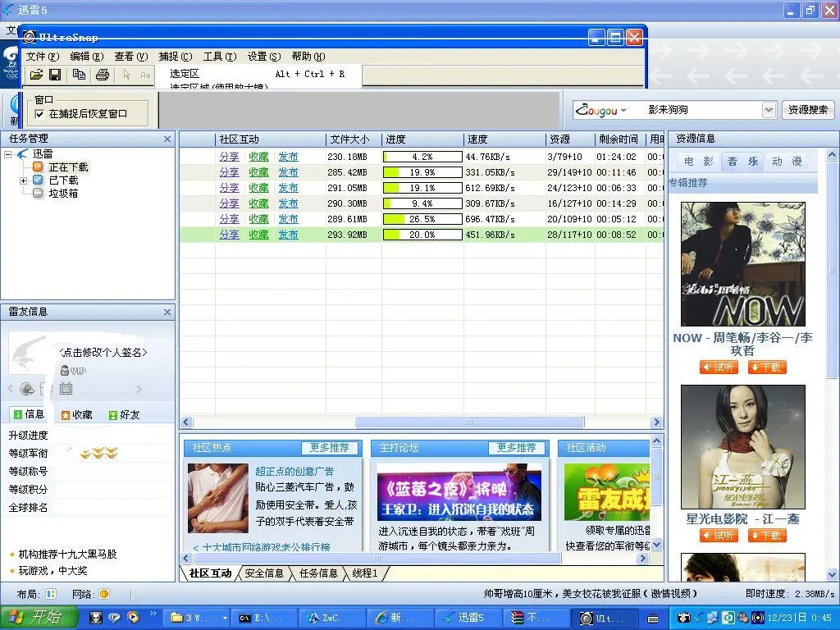The image size is (840, 630).
Task: Click the 网络 network status icon
Action: (x=104, y=594)
